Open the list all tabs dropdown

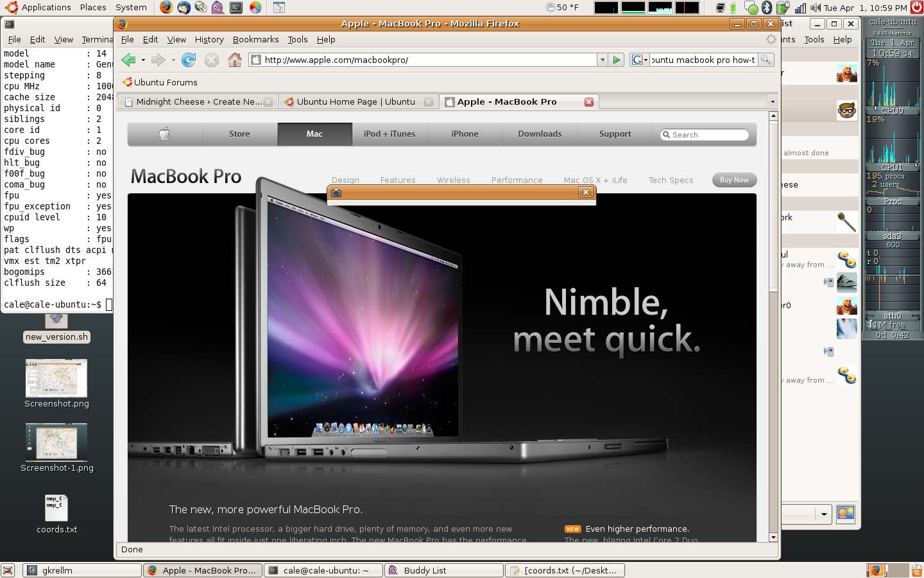click(x=773, y=101)
